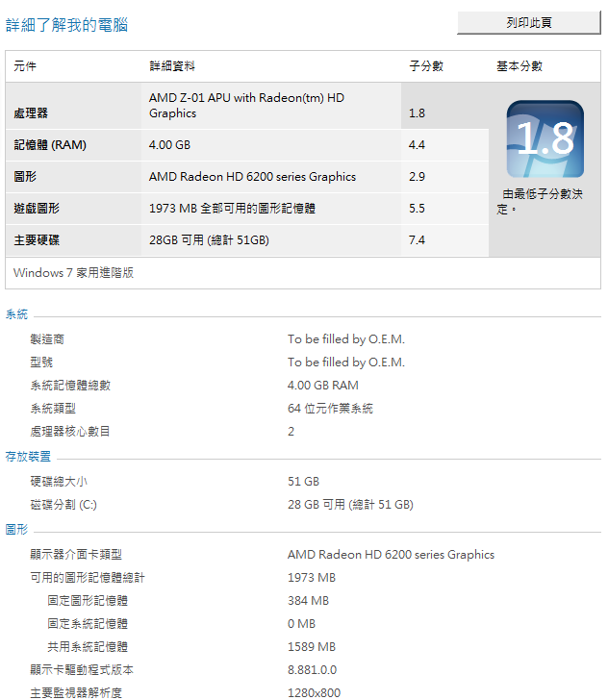
Task: Click the 型號 label
Action: click(x=41, y=362)
